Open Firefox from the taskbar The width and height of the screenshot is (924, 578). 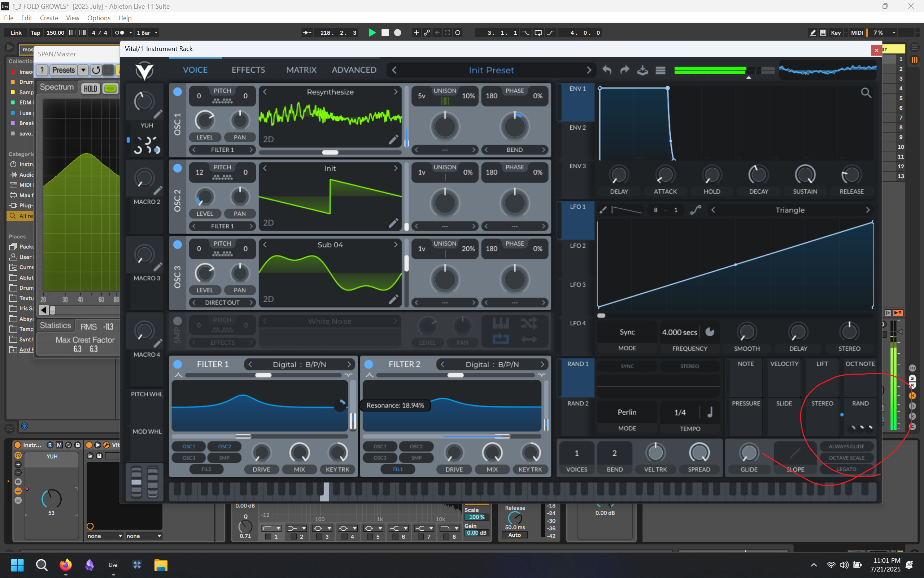65,565
